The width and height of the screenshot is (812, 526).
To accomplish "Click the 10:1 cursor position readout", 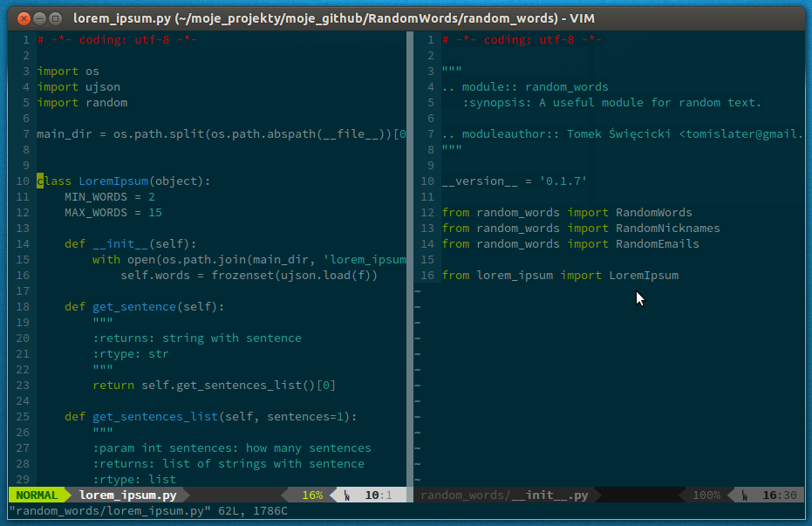I will [x=378, y=495].
